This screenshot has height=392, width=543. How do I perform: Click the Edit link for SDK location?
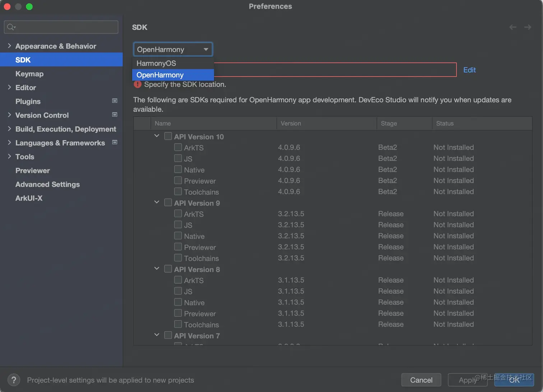(469, 70)
